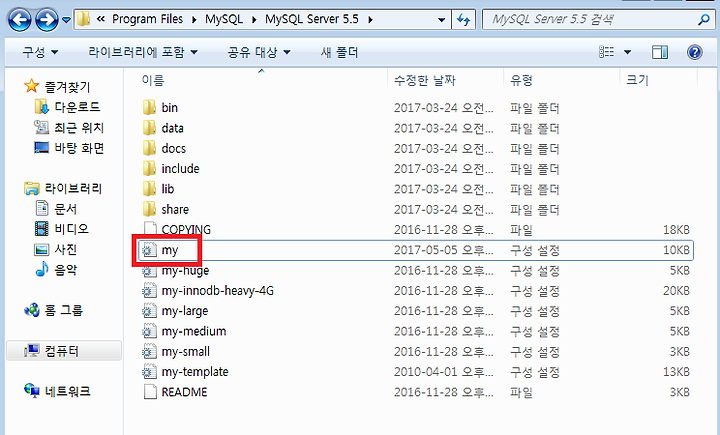
Task: Select Program Files in the address path
Action: click(x=147, y=19)
